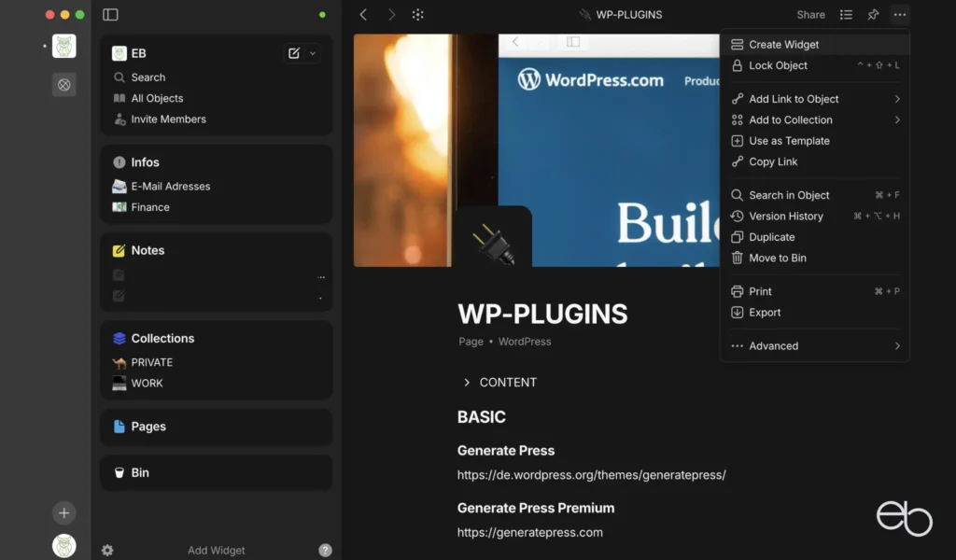Screen dimensions: 956x560
Task: Expand the CONTENT toggle chevron
Action: [x=467, y=383]
